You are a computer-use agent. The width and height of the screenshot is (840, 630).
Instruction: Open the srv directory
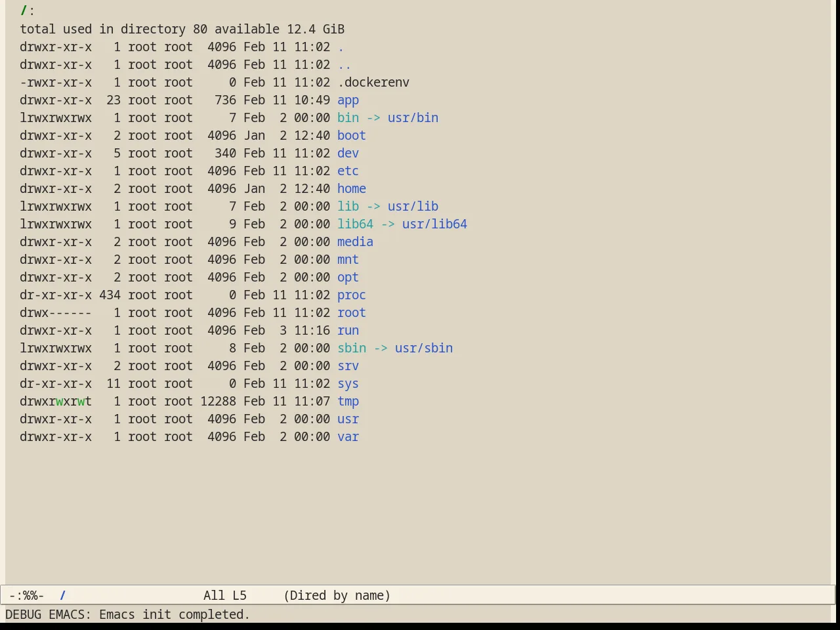[348, 366]
